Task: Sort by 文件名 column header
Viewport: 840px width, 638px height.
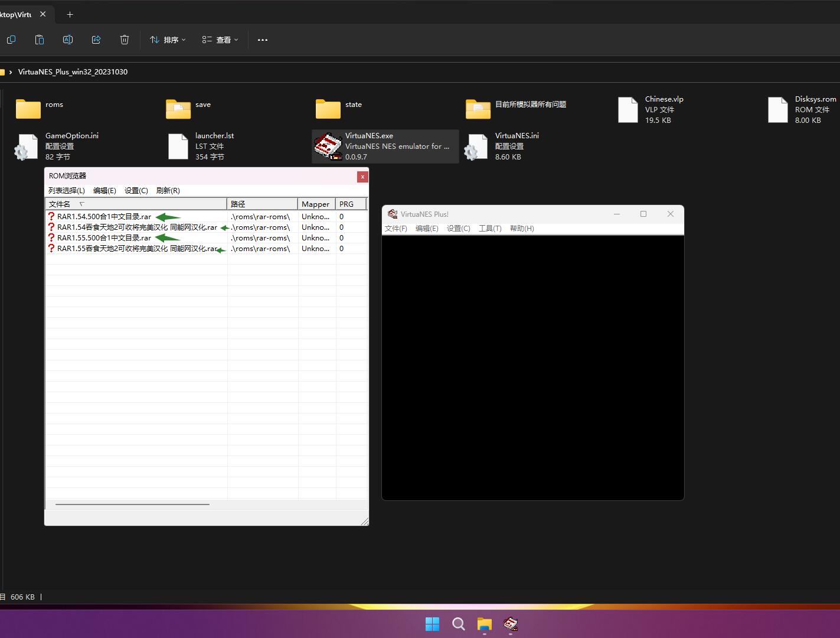Action: pyautogui.click(x=136, y=204)
